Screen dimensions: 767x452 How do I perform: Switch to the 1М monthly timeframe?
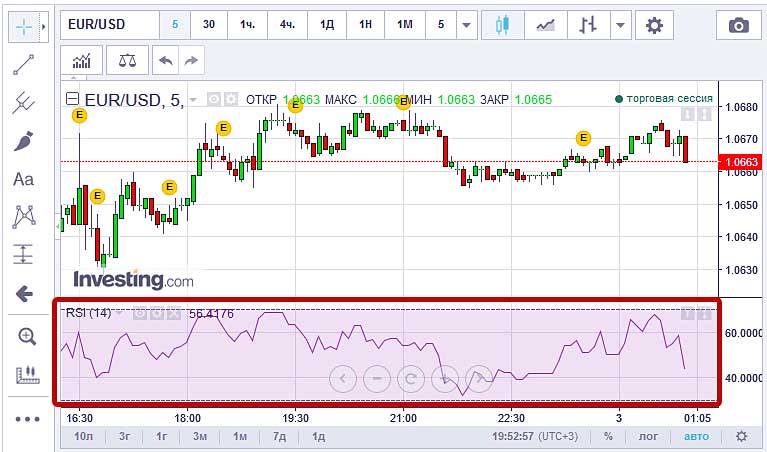click(x=405, y=24)
